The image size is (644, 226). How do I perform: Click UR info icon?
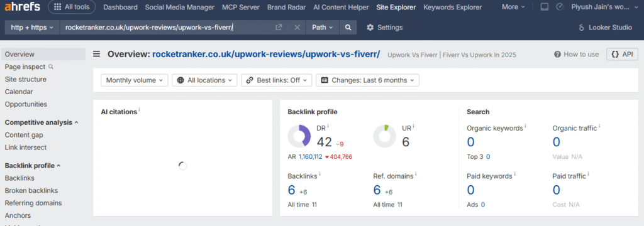pos(414,126)
